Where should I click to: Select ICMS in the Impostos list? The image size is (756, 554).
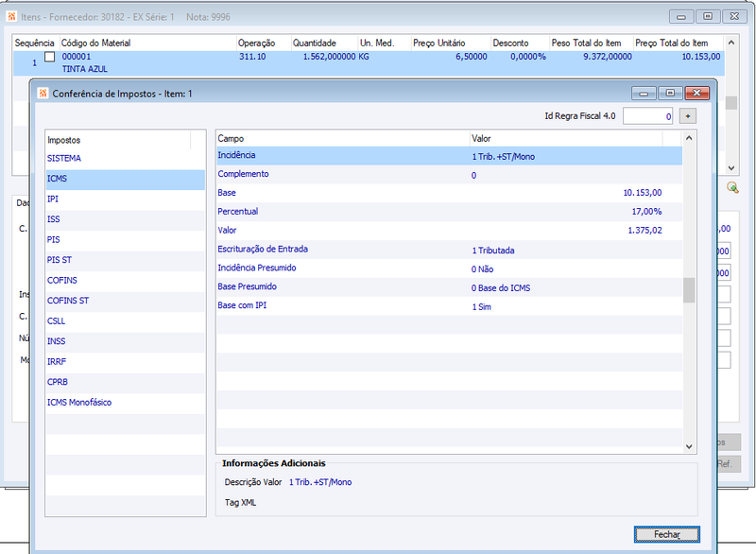[126, 179]
